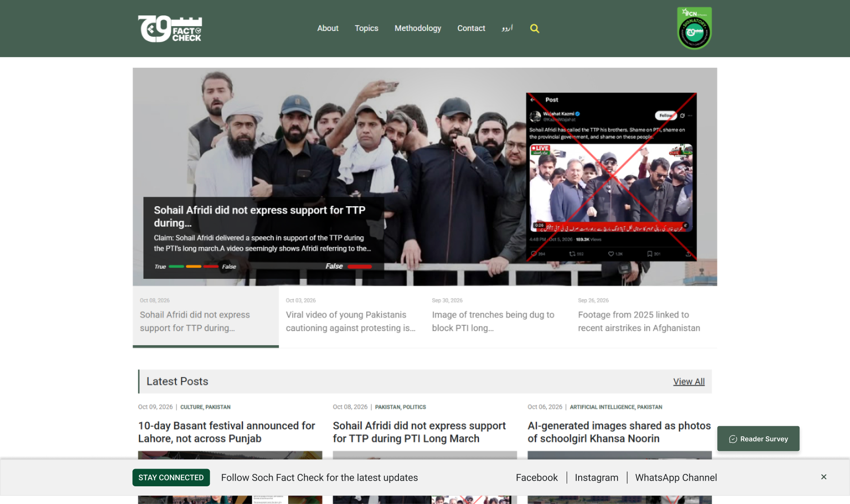Click the Reader Survey button
Image resolution: width=850 pixels, height=504 pixels.
(758, 439)
